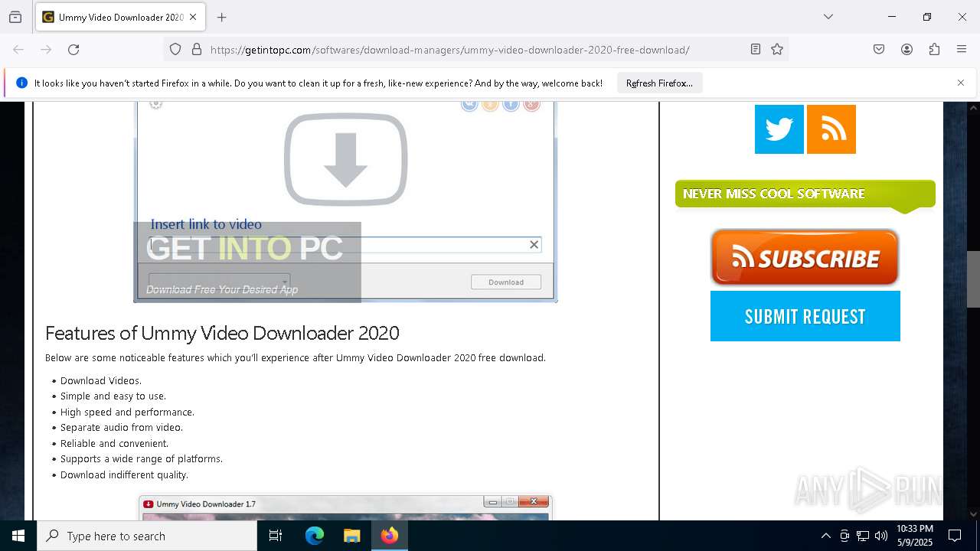Open the extensions puzzle icon
The width and height of the screenshot is (980, 551).
(x=934, y=49)
